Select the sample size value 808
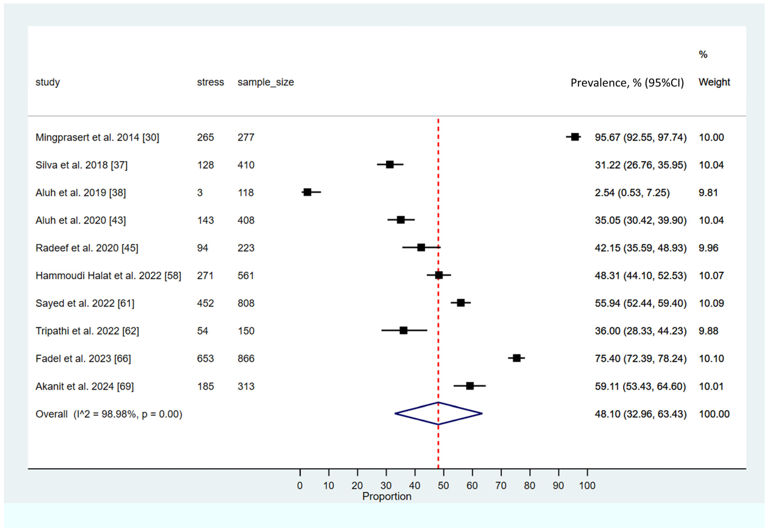The height and width of the screenshot is (532, 768). (x=246, y=303)
